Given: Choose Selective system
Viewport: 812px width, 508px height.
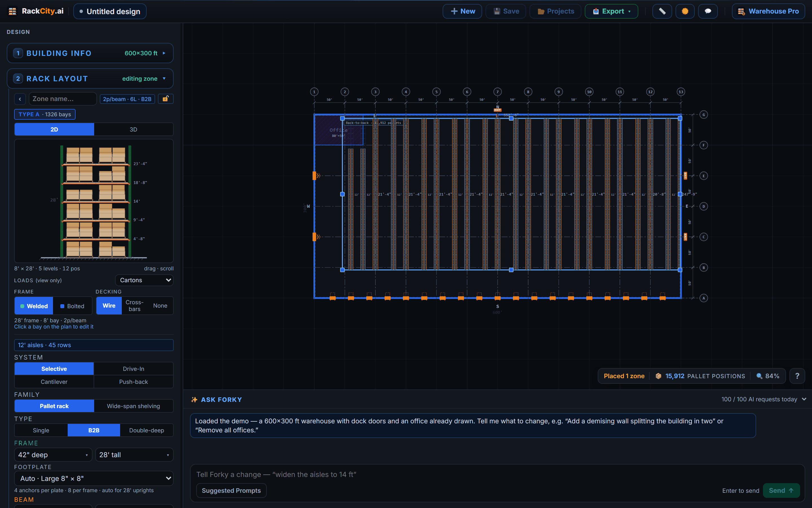Looking at the screenshot, I should 54,369.
